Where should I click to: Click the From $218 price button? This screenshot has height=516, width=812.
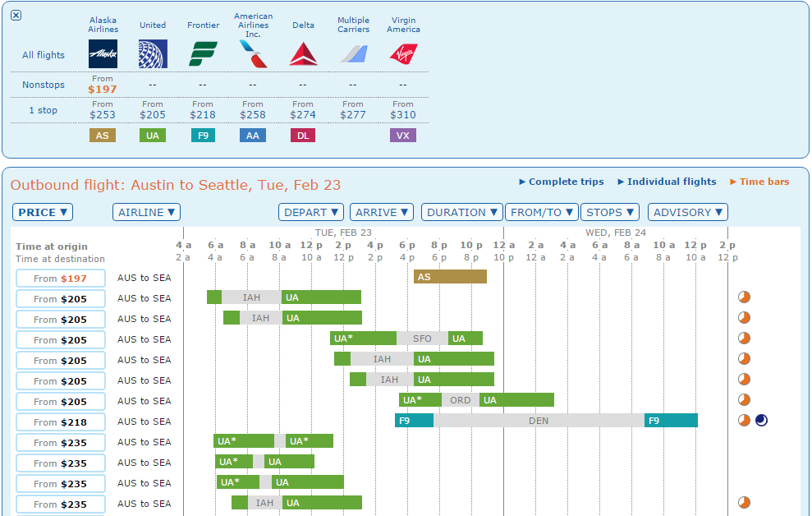click(x=61, y=422)
